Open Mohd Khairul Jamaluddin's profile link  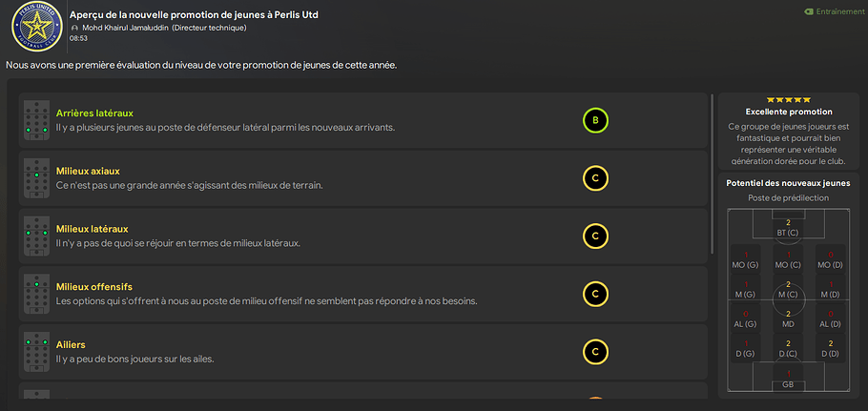[x=126, y=28]
